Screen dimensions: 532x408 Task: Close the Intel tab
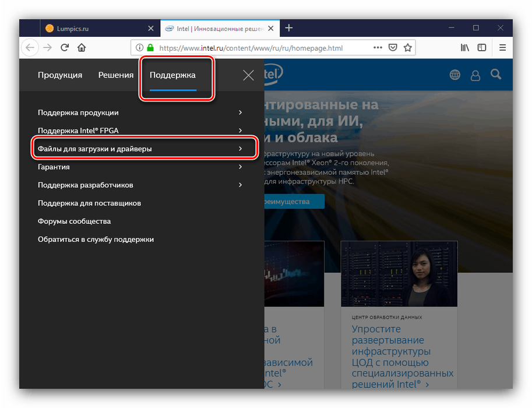point(270,29)
